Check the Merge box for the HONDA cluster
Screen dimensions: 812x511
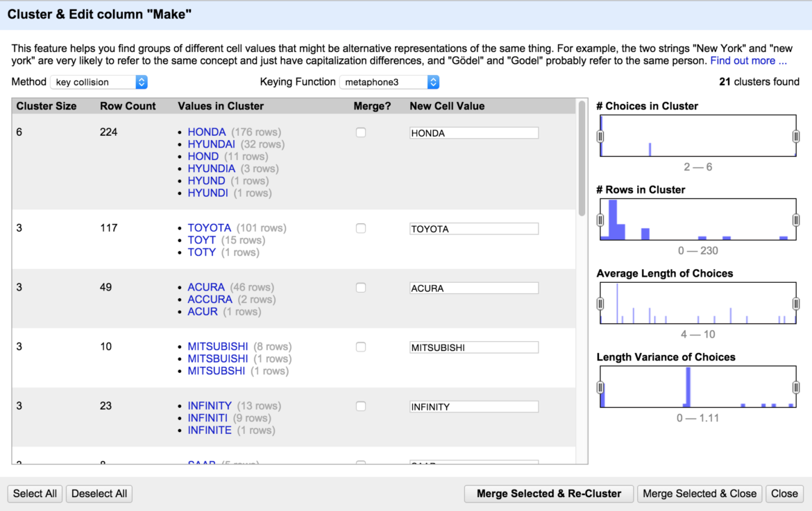pyautogui.click(x=361, y=132)
